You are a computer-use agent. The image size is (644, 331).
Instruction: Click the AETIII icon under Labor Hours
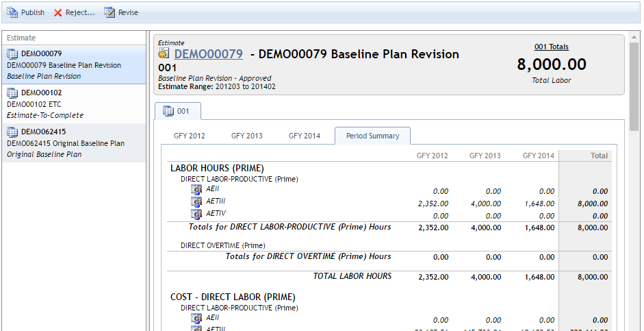[x=196, y=202]
